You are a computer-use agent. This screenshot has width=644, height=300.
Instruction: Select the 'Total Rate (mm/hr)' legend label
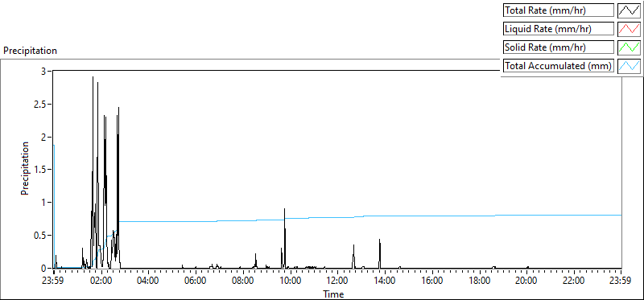tap(559, 10)
